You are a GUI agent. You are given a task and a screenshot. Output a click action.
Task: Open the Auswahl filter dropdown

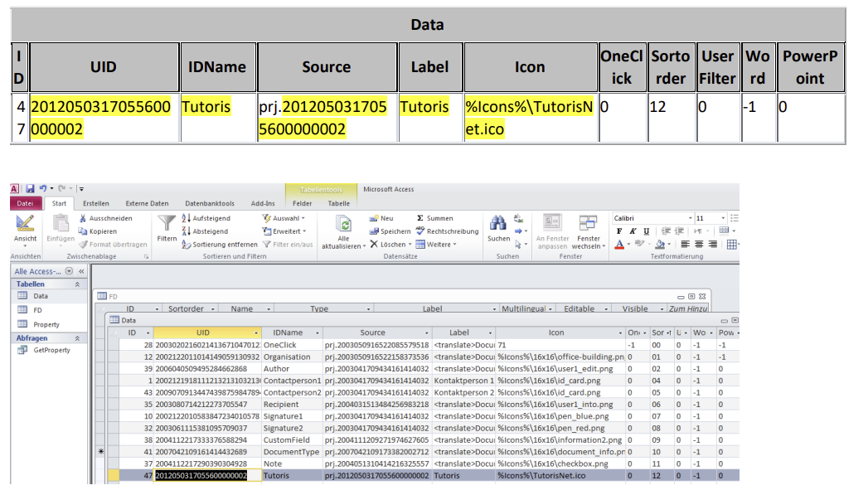click(x=284, y=218)
